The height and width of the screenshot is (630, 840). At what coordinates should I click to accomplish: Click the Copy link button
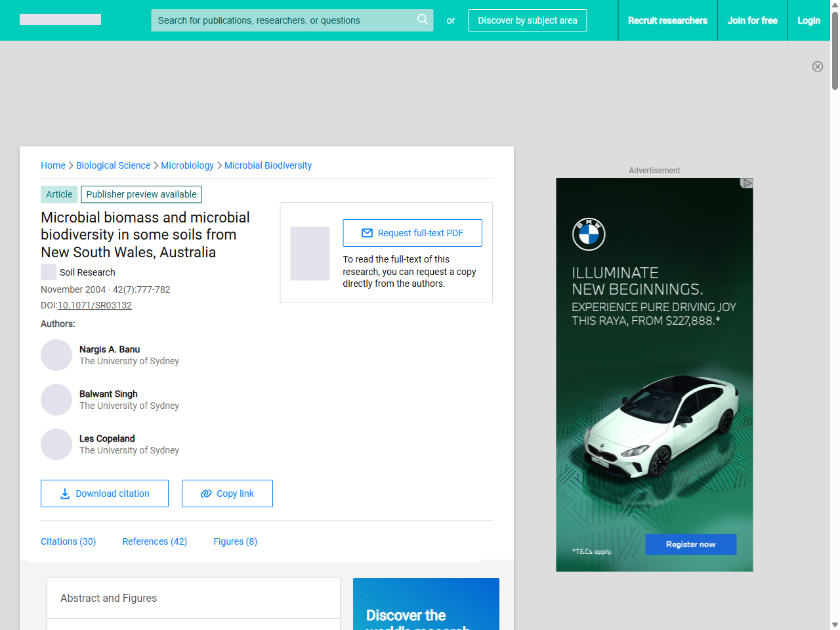[x=227, y=493]
